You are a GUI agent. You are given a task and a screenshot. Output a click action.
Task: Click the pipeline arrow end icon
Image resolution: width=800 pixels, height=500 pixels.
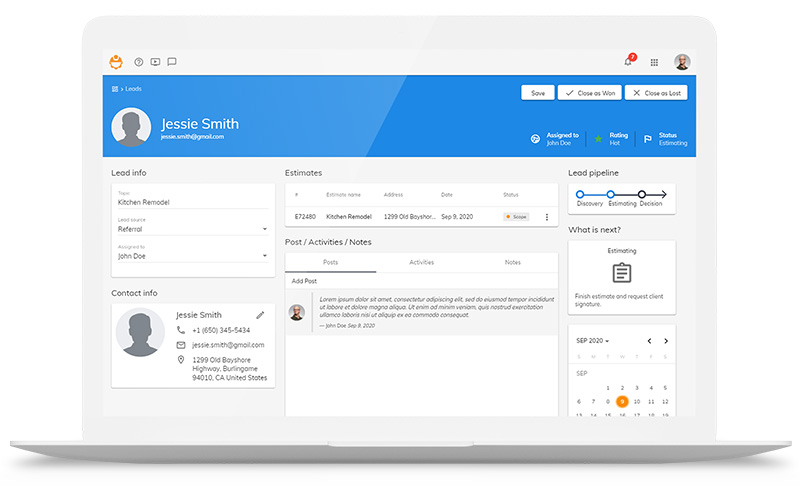point(662,194)
